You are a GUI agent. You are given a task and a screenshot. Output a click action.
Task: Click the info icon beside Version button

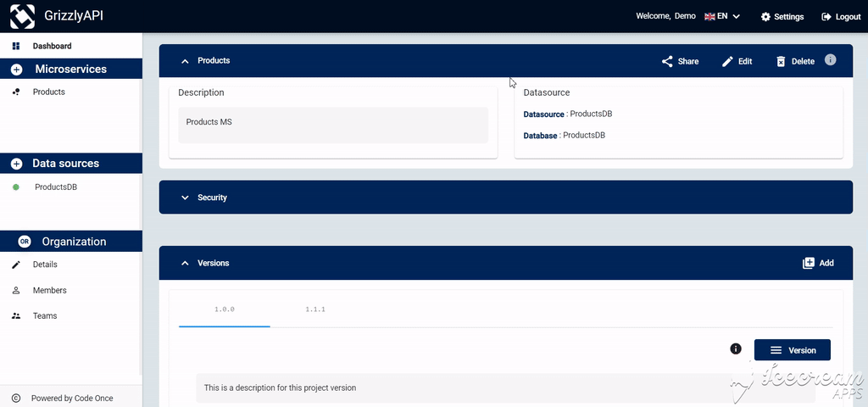[736, 348]
